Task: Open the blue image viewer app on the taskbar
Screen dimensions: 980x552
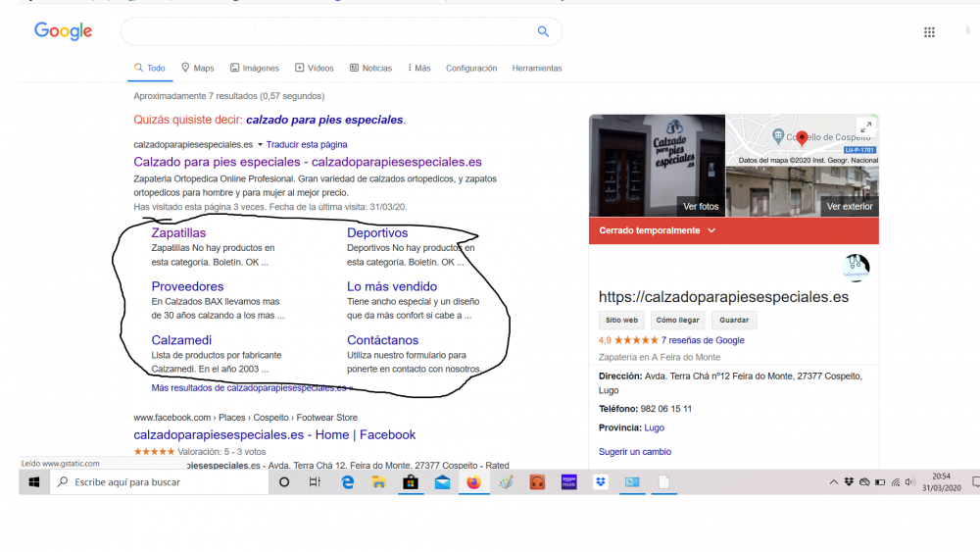Action: [x=632, y=482]
